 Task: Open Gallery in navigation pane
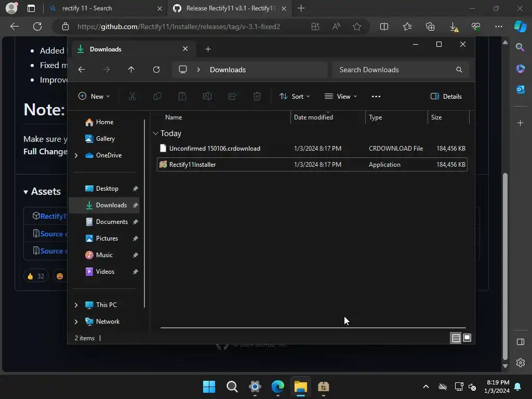[104, 139]
